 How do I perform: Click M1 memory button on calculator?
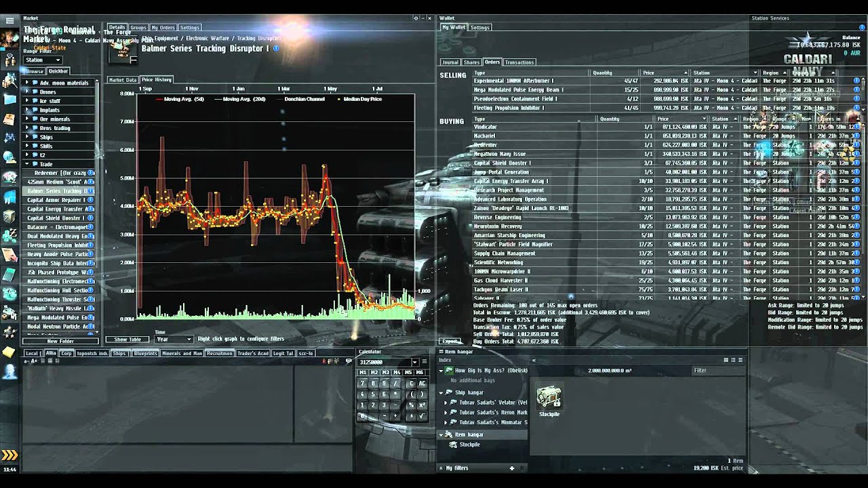click(x=363, y=372)
